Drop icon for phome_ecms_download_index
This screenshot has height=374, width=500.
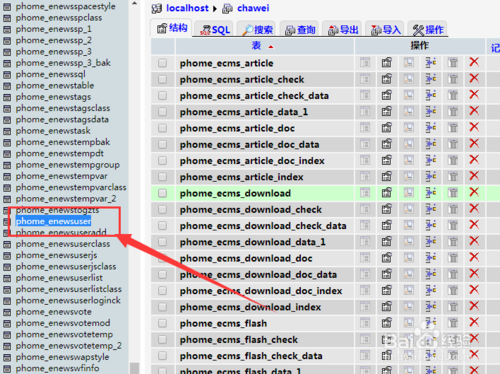(x=474, y=306)
